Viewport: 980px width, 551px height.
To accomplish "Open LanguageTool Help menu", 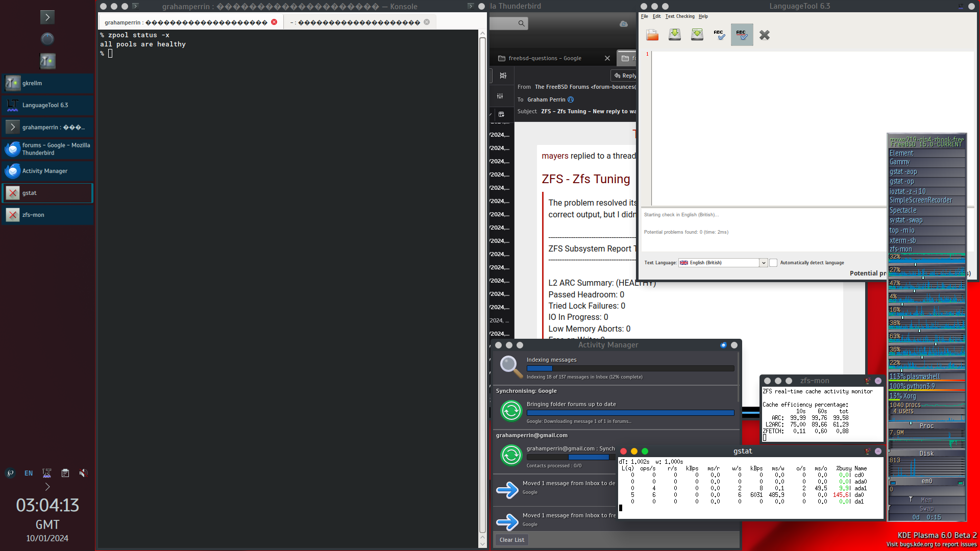I will point(703,16).
